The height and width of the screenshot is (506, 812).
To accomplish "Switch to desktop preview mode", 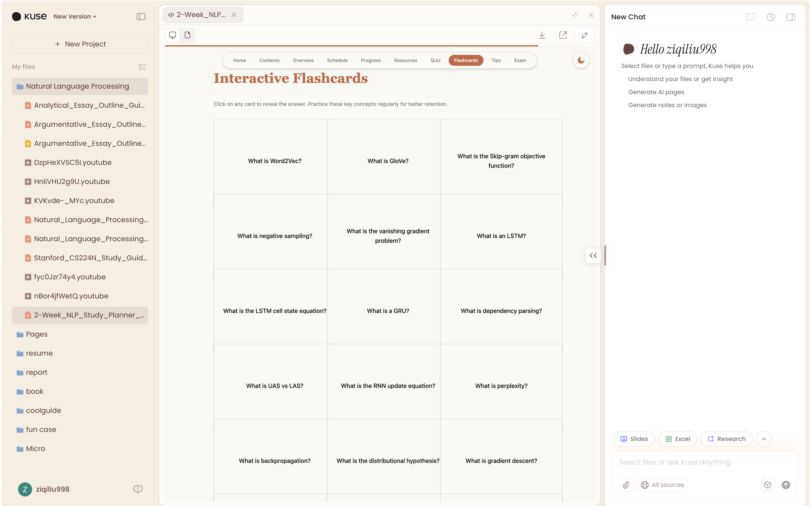I will (173, 35).
